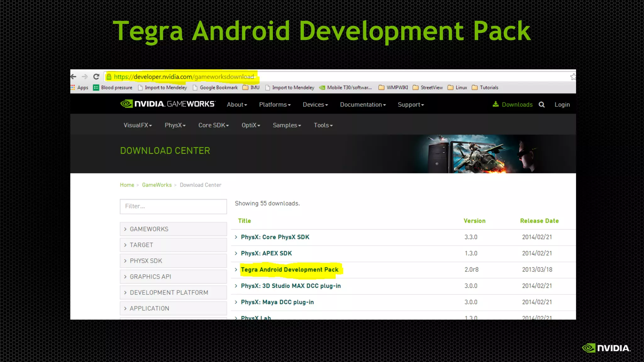Viewport: 644px width, 362px height.
Task: Expand the PhysX: APEX SDK row
Action: point(266,253)
